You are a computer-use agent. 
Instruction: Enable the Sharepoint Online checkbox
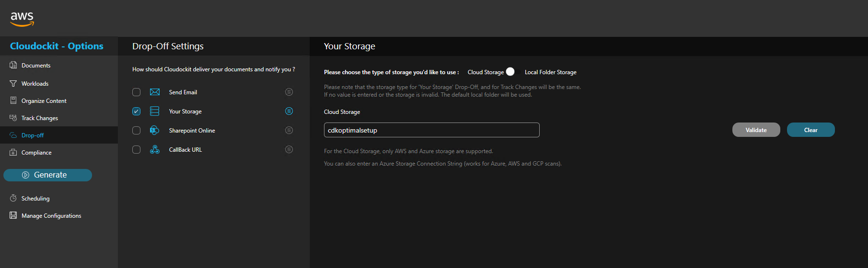[x=137, y=130]
